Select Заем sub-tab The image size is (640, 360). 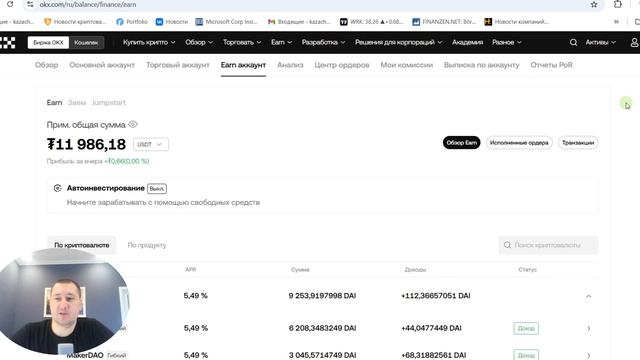pyautogui.click(x=77, y=102)
